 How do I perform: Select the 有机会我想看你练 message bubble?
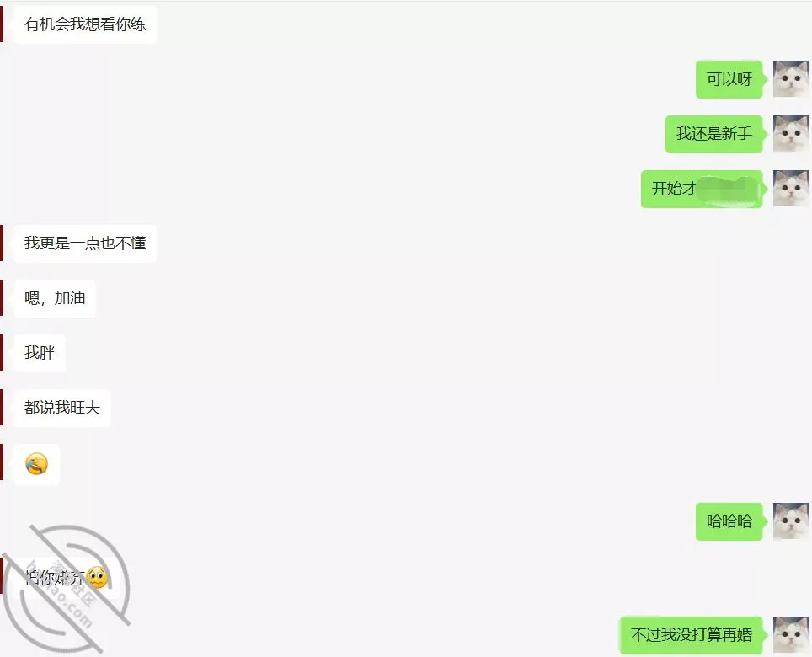[x=85, y=24]
